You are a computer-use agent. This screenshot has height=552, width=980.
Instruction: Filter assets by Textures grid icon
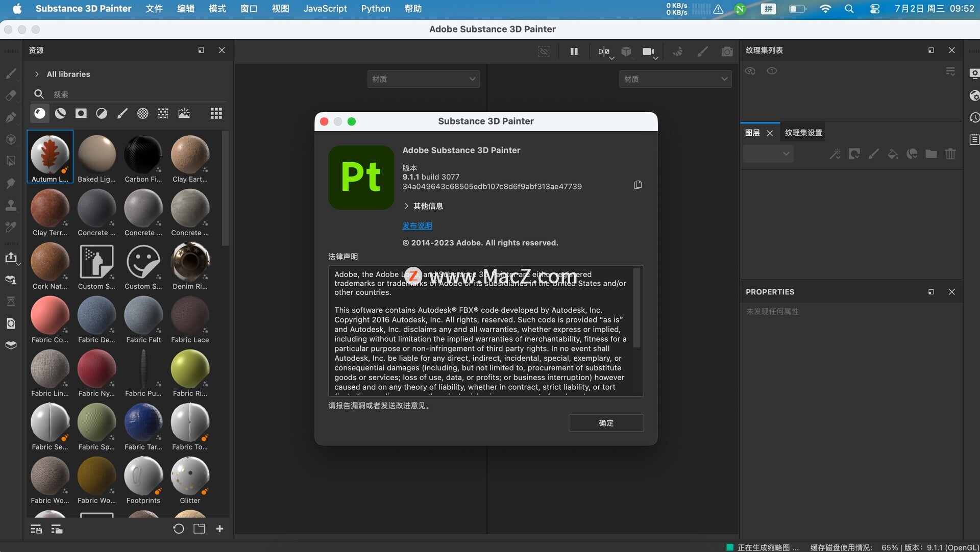(163, 113)
